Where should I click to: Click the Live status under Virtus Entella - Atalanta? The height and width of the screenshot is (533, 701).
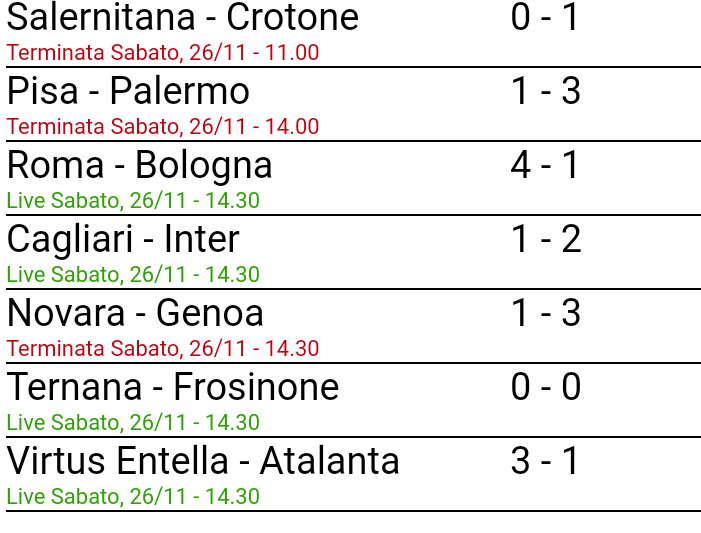[x=133, y=497]
